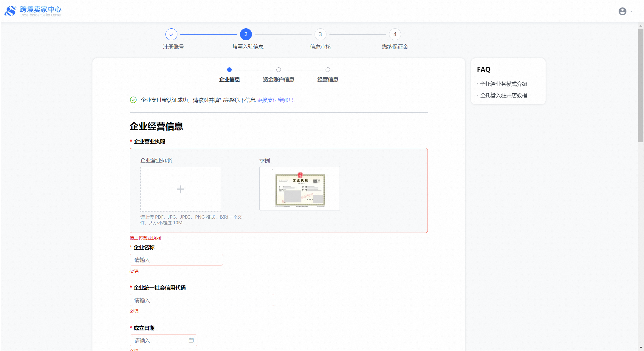Expand the chevron next to the avatar

pyautogui.click(x=631, y=11)
